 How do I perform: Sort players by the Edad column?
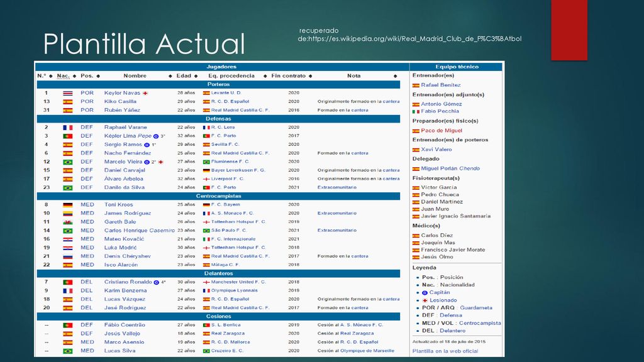pyautogui.click(x=196, y=76)
